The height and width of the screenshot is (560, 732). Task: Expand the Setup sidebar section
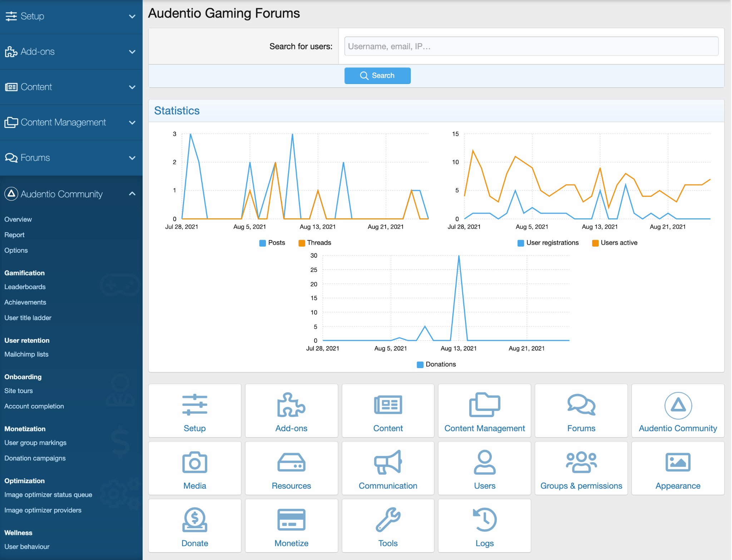click(132, 16)
